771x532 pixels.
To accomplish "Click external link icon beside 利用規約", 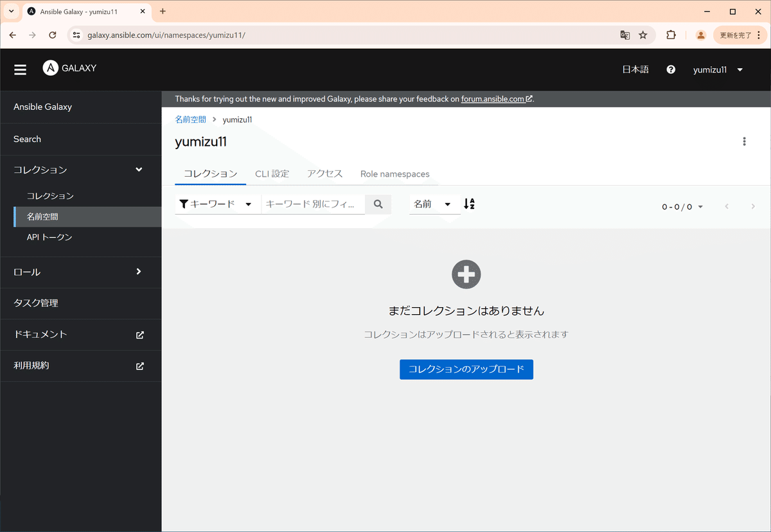I will coord(140,366).
